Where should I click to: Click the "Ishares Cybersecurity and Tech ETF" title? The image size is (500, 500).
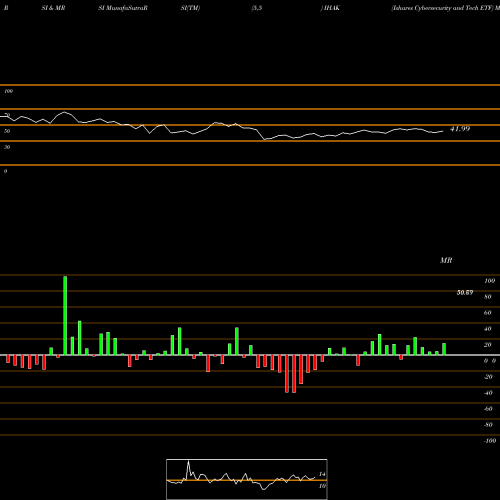click(442, 8)
